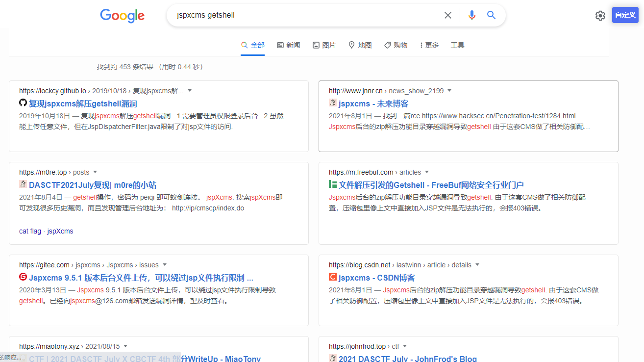Open the 工具 options
This screenshot has width=644, height=362.
click(457, 45)
